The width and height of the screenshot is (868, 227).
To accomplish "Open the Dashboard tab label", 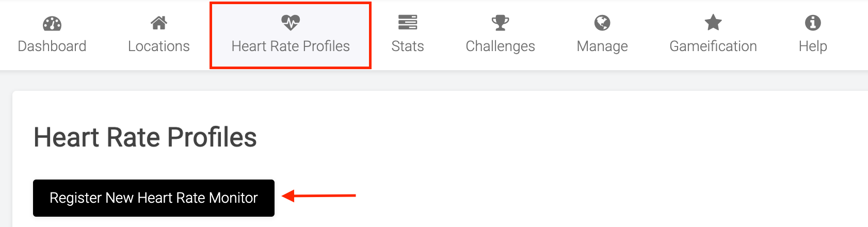I will click(52, 46).
